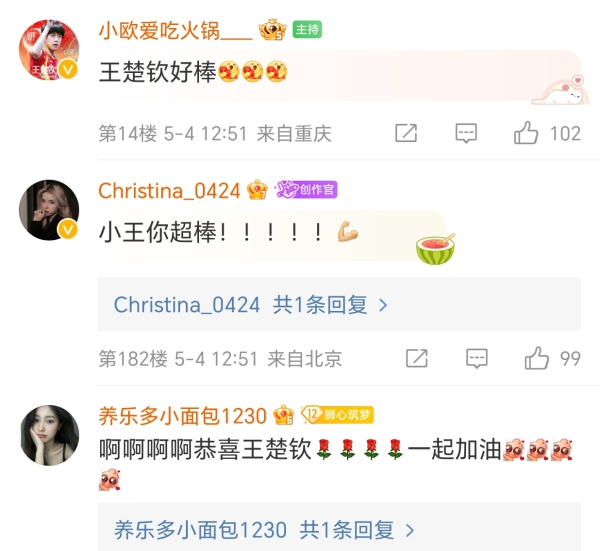Screen dimensions: 600x551
Task: View 小欧爱吃火锅's profile avatar
Action: point(49,50)
